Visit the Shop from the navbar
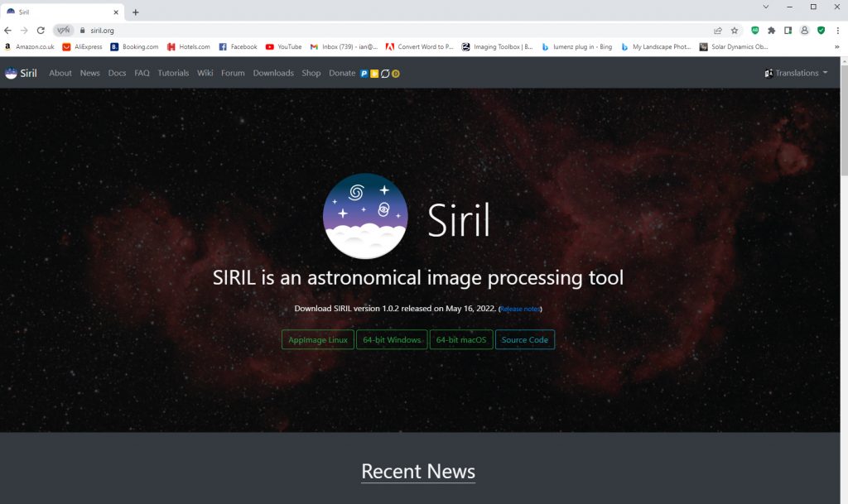This screenshot has height=504, width=848. pyautogui.click(x=311, y=73)
